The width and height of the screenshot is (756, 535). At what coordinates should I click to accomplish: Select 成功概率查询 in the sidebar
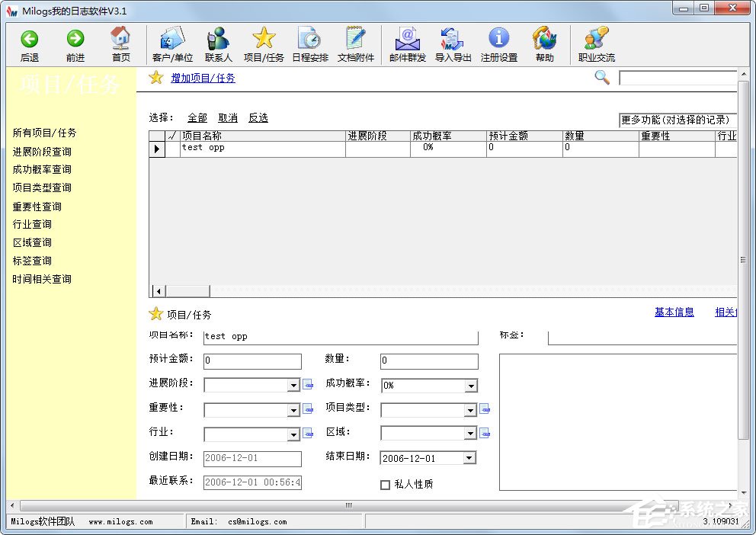tap(42, 169)
